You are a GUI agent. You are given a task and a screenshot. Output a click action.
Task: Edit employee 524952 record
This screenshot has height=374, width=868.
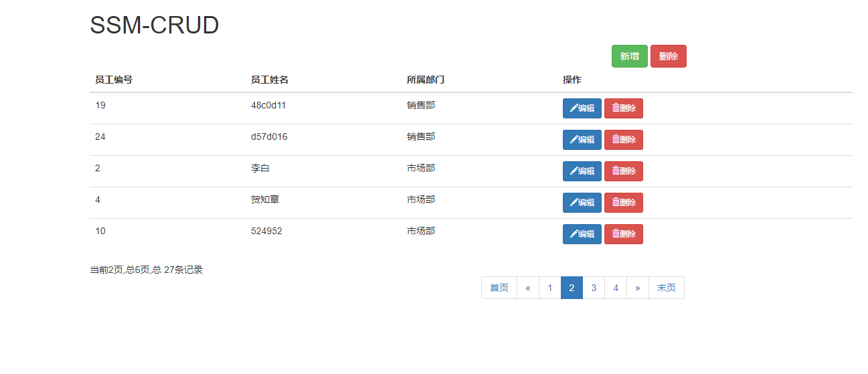click(582, 234)
